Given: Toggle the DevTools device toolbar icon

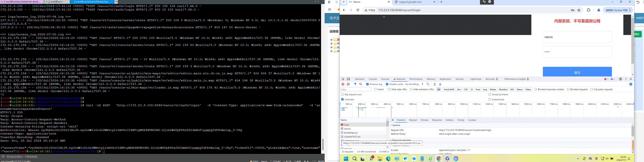Looking at the screenshot, I should tap(348, 79).
